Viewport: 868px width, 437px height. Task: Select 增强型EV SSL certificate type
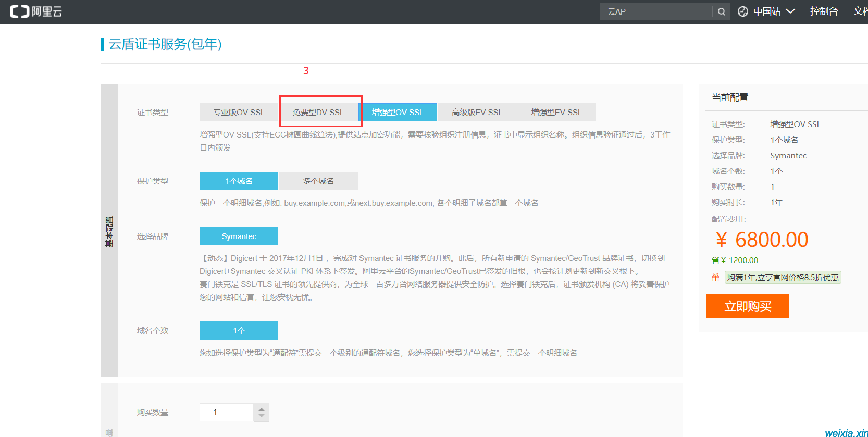[x=556, y=112]
